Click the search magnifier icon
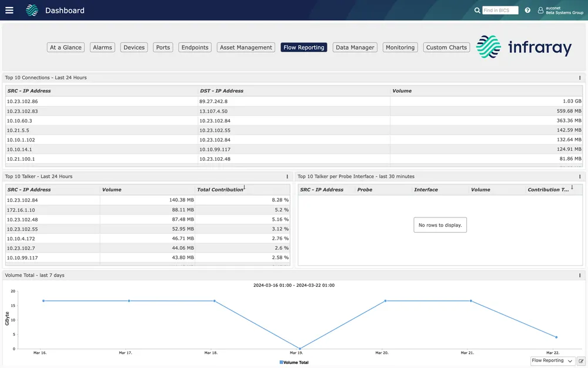Viewport: 588px width, 368px height. 478,10
